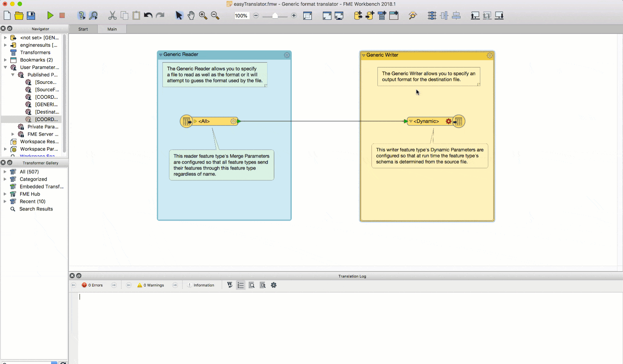Toggle feature inspection mode icon
This screenshot has width=623, height=364.
point(94,16)
